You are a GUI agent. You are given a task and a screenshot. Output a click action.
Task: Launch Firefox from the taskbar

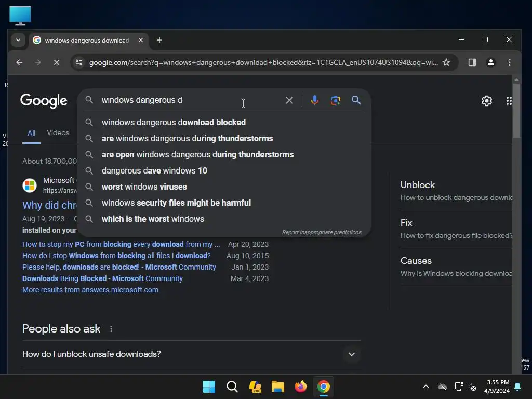[301, 387]
